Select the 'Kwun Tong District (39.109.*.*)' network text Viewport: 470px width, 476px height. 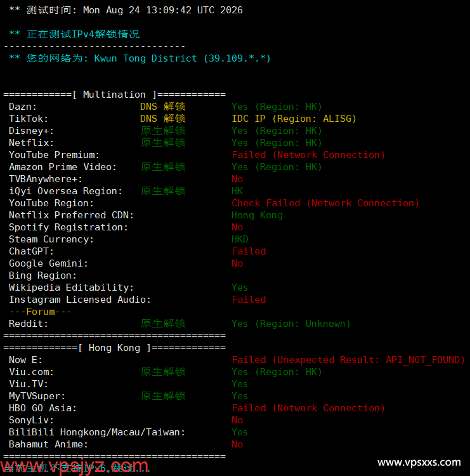182,58
